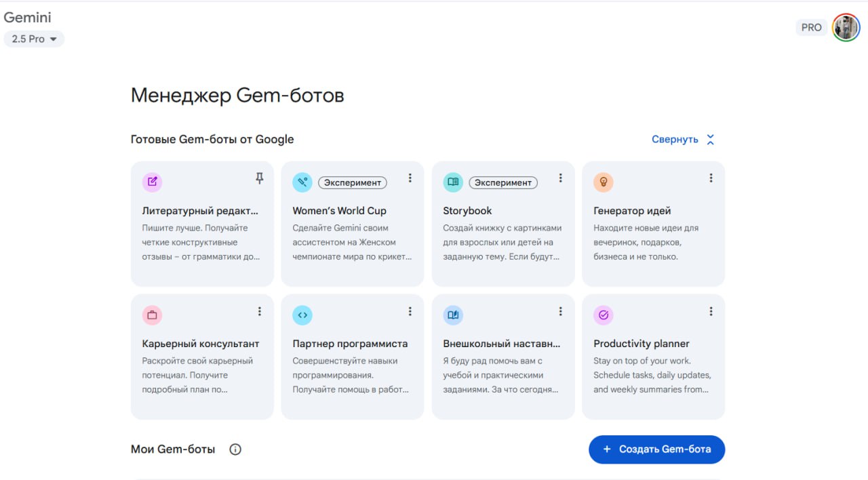The height and width of the screenshot is (480, 868).
Task: Click the Women's World Cup cricket icon
Action: [x=302, y=182]
